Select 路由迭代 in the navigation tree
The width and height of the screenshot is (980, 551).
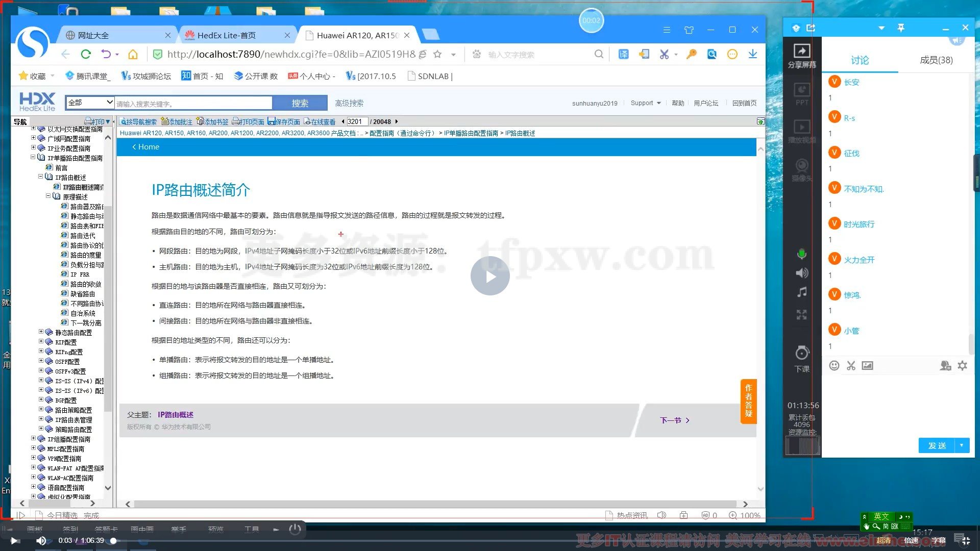pos(83,235)
